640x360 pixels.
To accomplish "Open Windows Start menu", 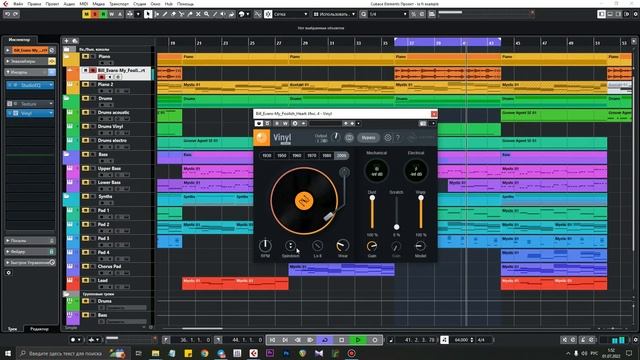I will coord(8,353).
